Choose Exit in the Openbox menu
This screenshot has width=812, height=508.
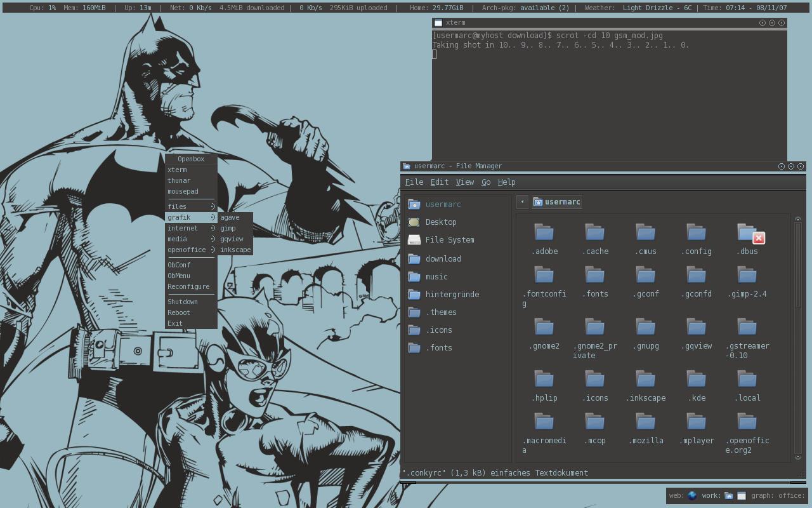191,323
